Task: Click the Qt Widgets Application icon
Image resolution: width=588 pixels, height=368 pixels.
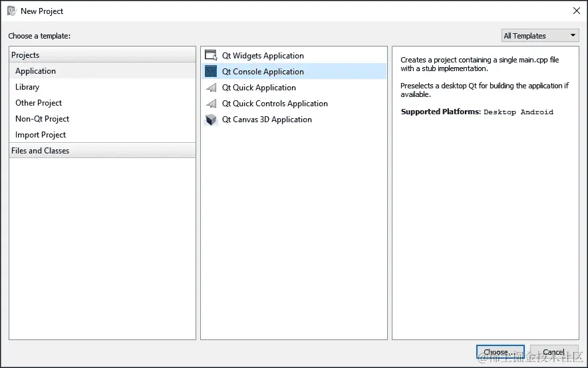Action: 211,55
